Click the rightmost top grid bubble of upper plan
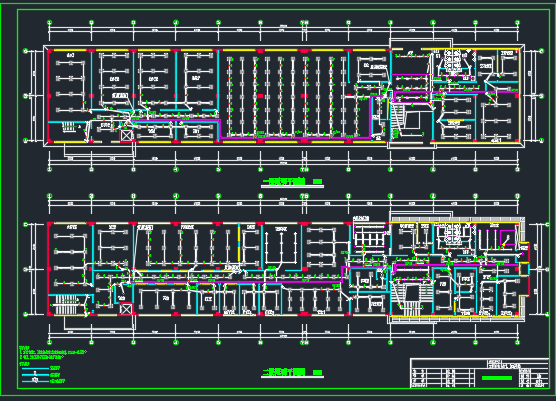The width and height of the screenshot is (556, 401). click(518, 22)
